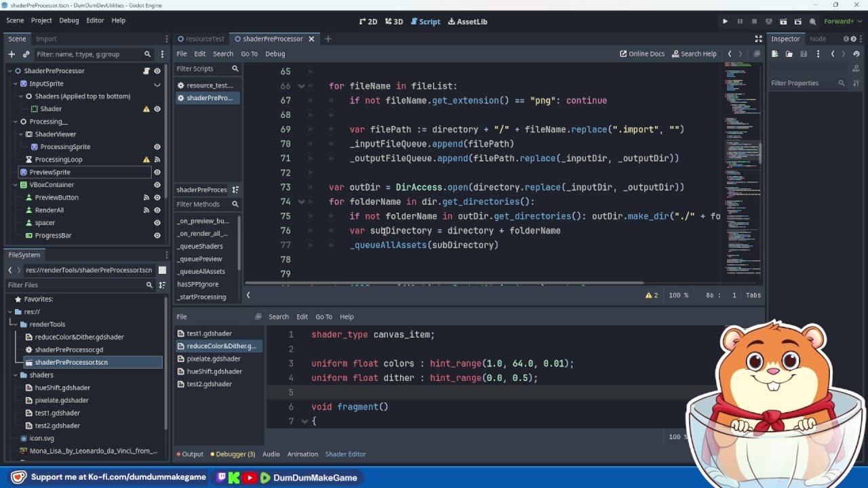Run the current scene clapperboard icon

tap(783, 22)
